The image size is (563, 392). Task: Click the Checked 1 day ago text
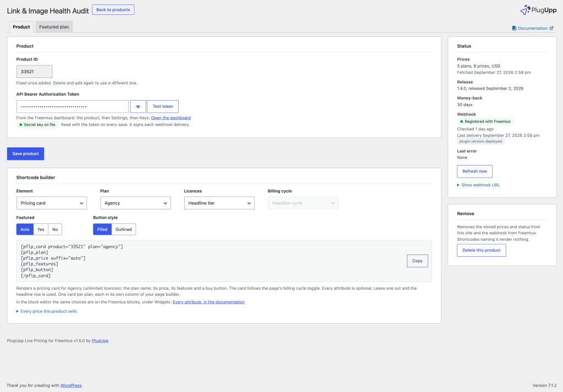[x=476, y=129]
